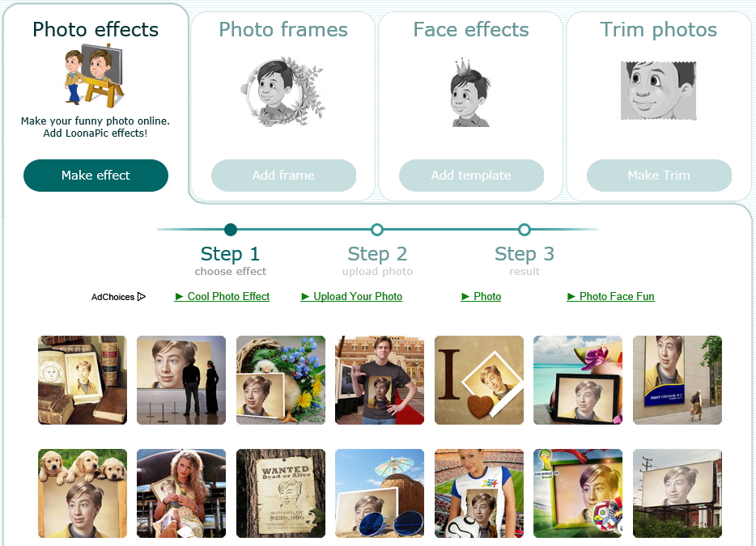Select the Step 3 circle marker

524,230
